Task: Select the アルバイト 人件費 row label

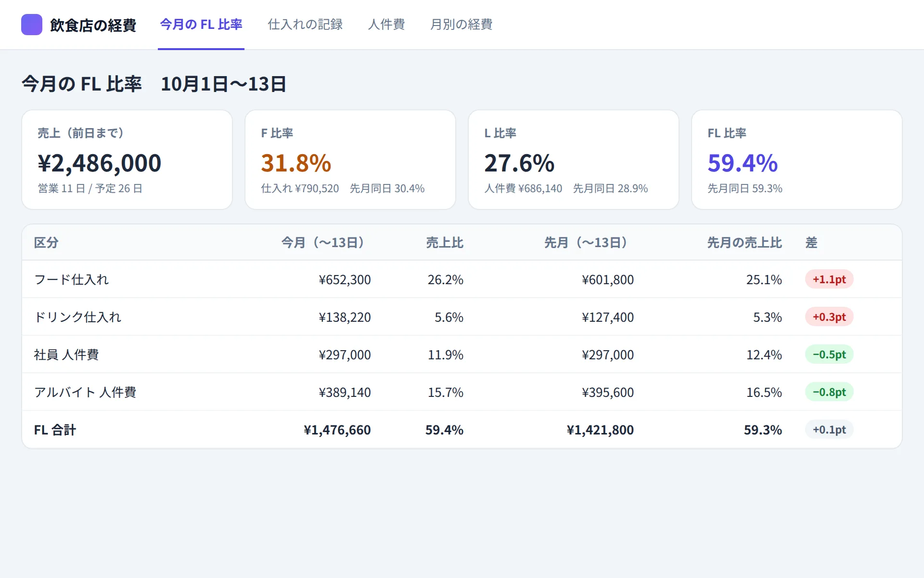Action: (85, 392)
